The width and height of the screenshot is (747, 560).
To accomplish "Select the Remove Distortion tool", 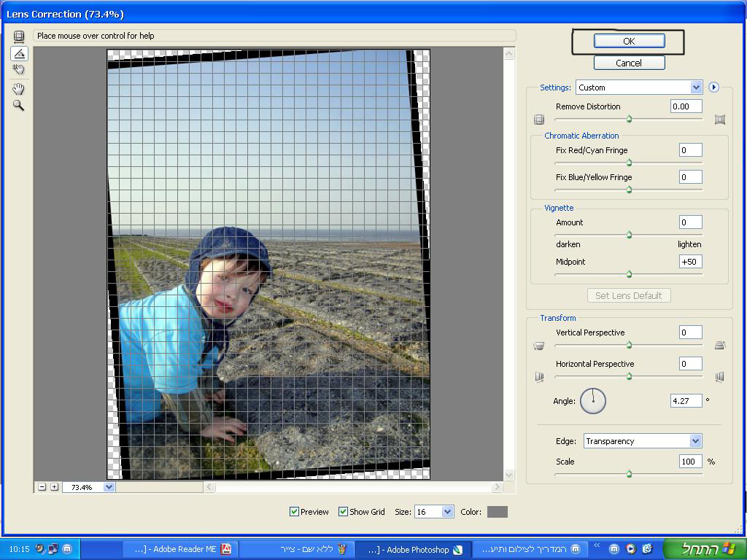I will click(x=18, y=36).
